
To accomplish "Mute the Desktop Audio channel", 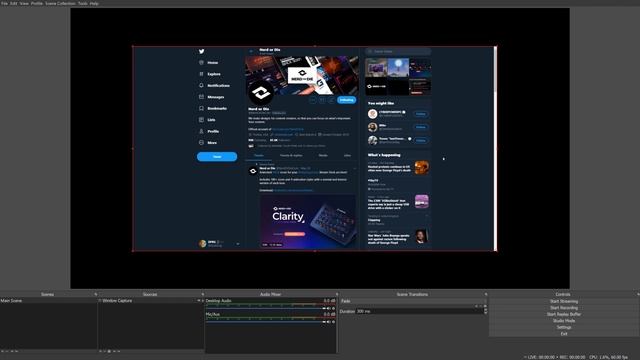I will point(329,309).
